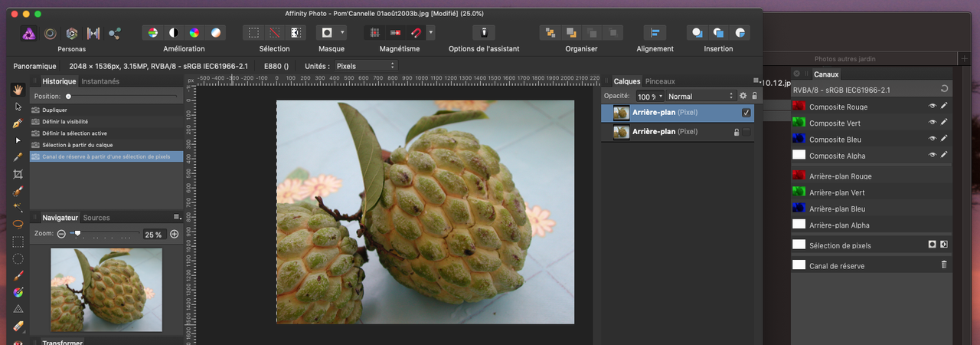Screen dimensions: 980x345
Task: Reset channels with the circular arrow icon
Action: (944, 89)
